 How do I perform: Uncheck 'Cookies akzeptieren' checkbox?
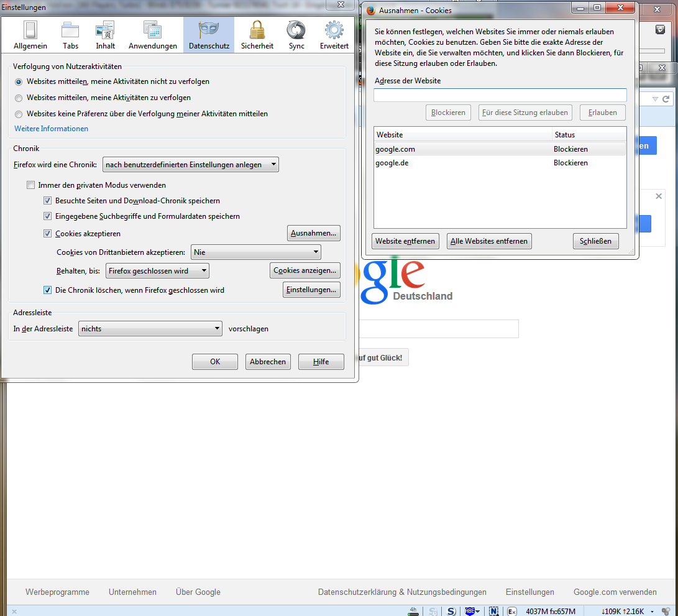48,234
